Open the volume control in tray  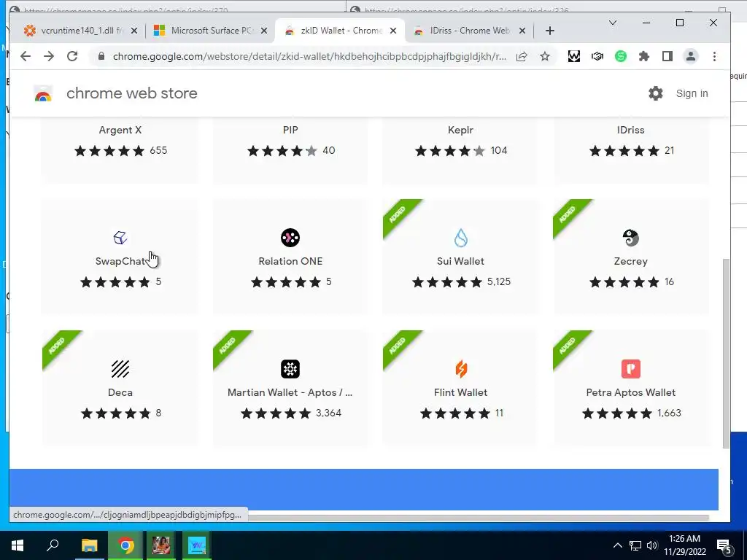(x=652, y=545)
